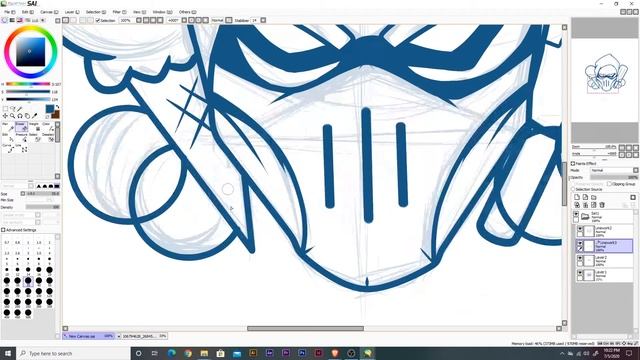Expand the Paints Effect section

coord(573,163)
